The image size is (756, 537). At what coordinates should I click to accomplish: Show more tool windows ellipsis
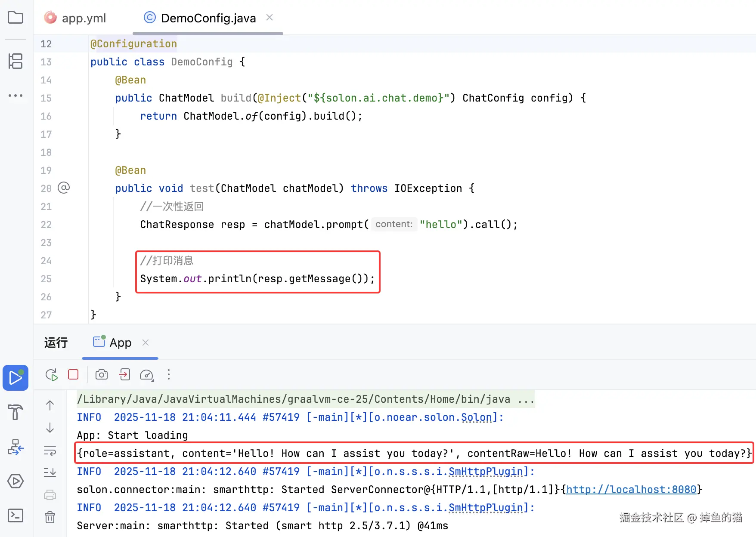pyautogui.click(x=15, y=96)
